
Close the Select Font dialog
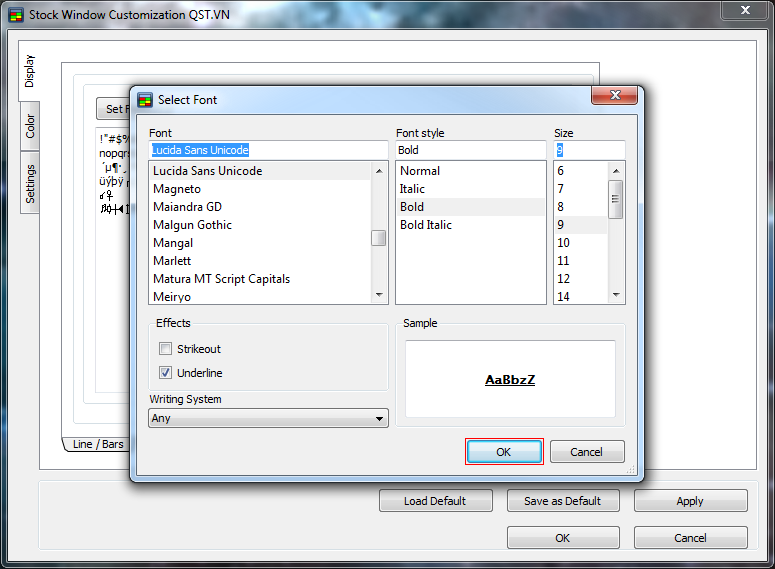[x=614, y=96]
